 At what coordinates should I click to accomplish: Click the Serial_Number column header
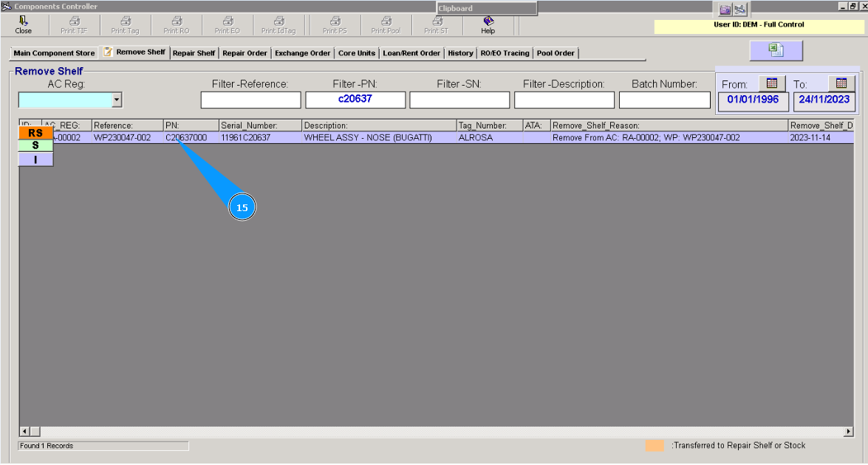[260, 125]
